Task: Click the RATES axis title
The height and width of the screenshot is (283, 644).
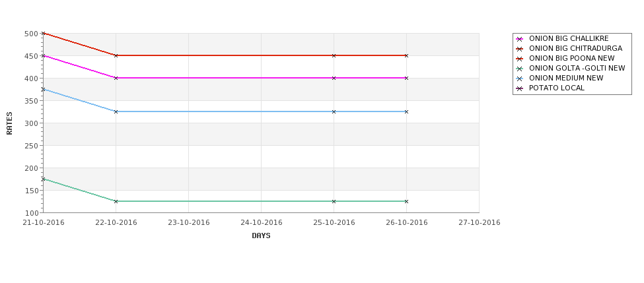Action: tap(9, 123)
